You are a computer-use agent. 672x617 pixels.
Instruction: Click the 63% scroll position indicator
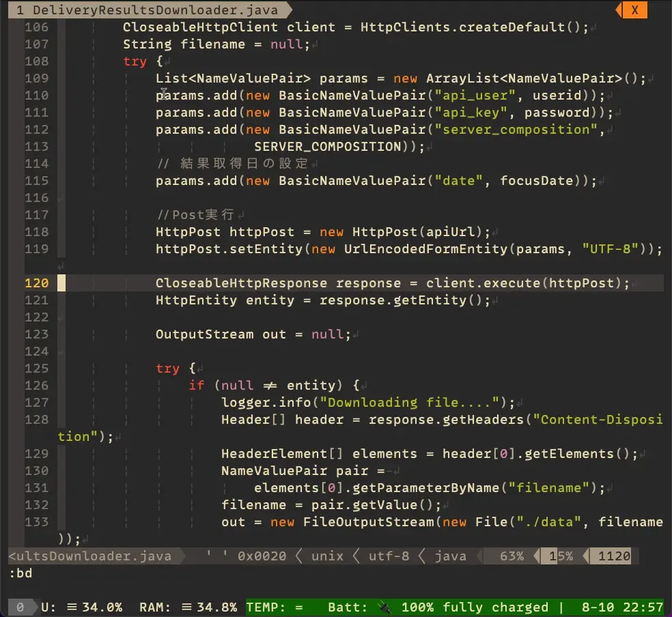point(512,556)
